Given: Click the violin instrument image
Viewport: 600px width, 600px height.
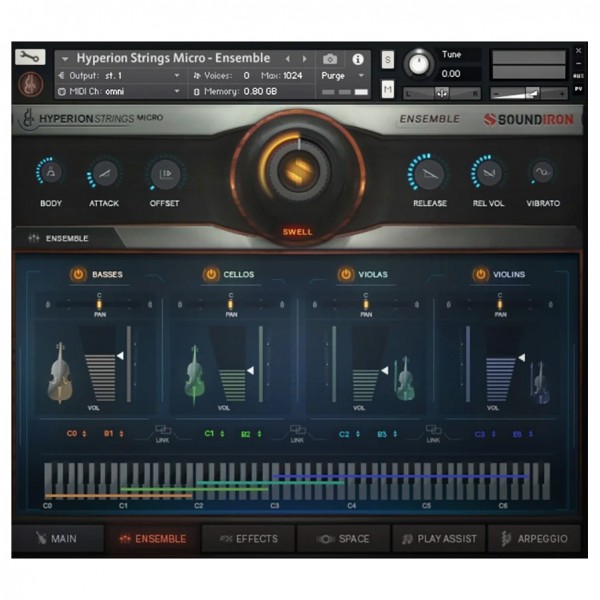Looking at the screenshot, I should [540, 383].
